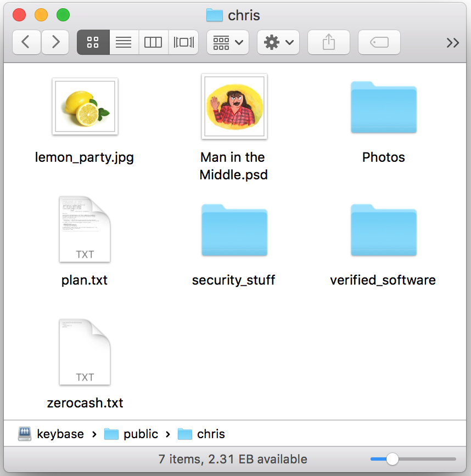Click the Man in the Middle.psd file name
The width and height of the screenshot is (471, 476).
click(233, 166)
